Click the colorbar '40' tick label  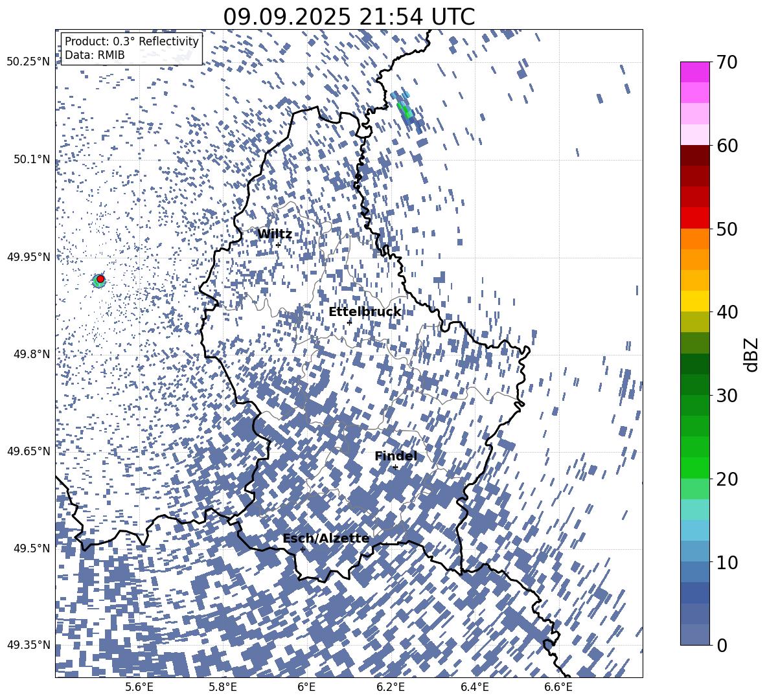pyautogui.click(x=727, y=312)
